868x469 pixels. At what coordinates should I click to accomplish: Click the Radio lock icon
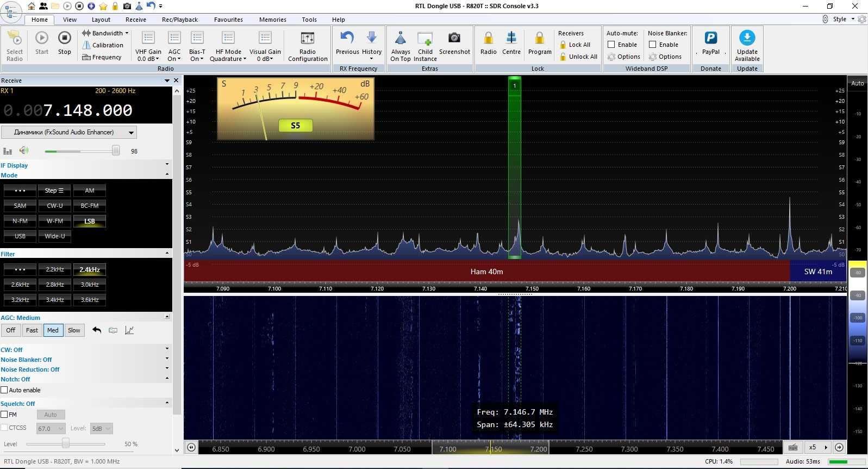(x=489, y=43)
